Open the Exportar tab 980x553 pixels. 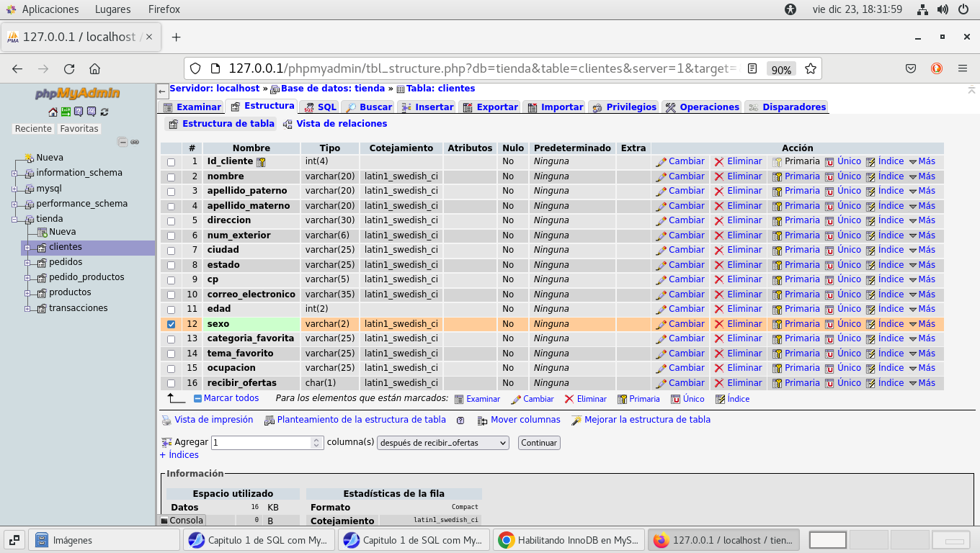point(489,107)
